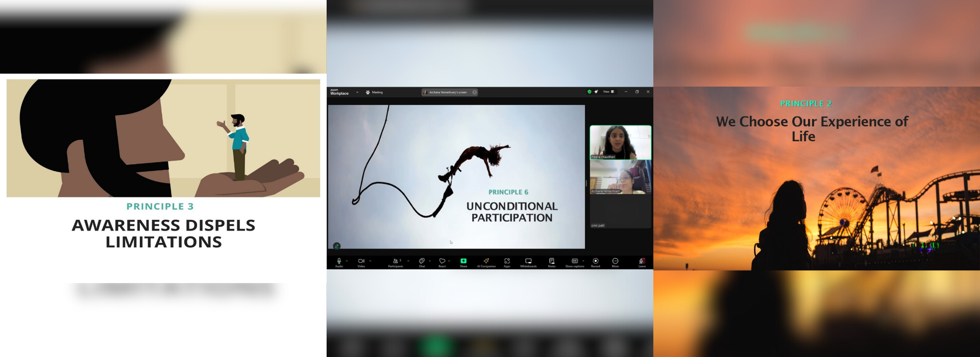Select the top participant video thumbnail
The image size is (980, 357).
pyautogui.click(x=621, y=143)
